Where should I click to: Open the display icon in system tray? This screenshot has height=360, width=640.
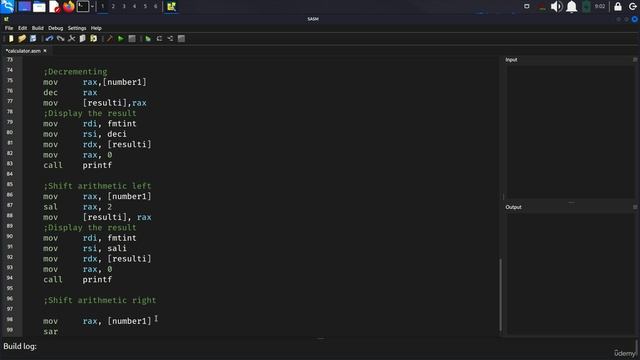[x=527, y=7]
